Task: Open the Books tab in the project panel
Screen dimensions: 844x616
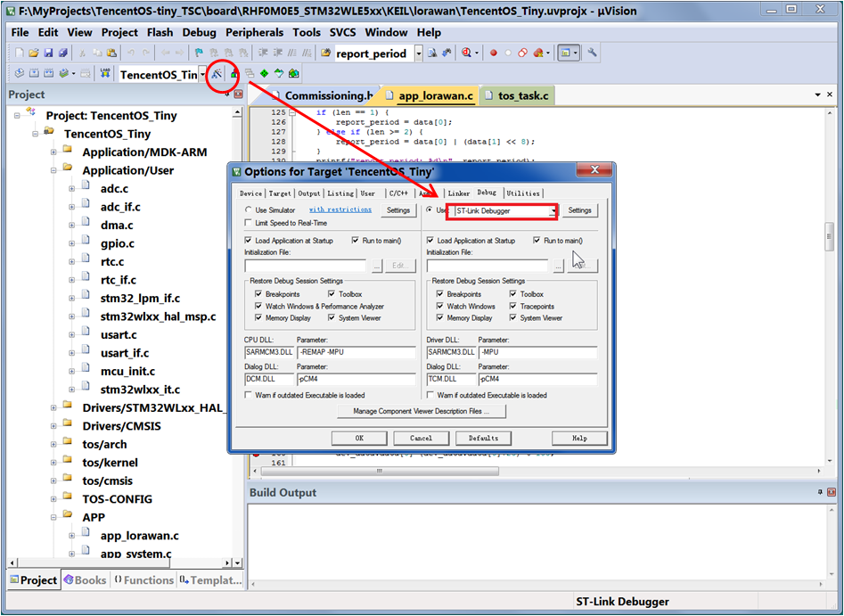Action: [85, 580]
